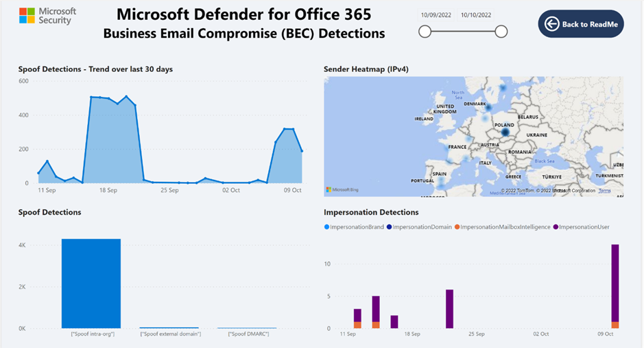Open the Terms link on the map
This screenshot has height=348, width=644.
coord(605,191)
